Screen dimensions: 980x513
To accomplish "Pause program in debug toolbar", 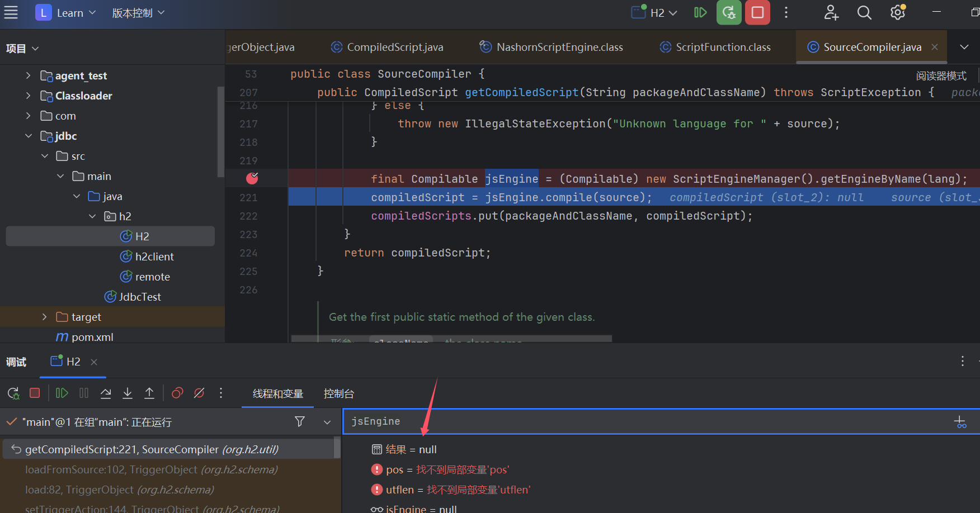I will pyautogui.click(x=84, y=393).
